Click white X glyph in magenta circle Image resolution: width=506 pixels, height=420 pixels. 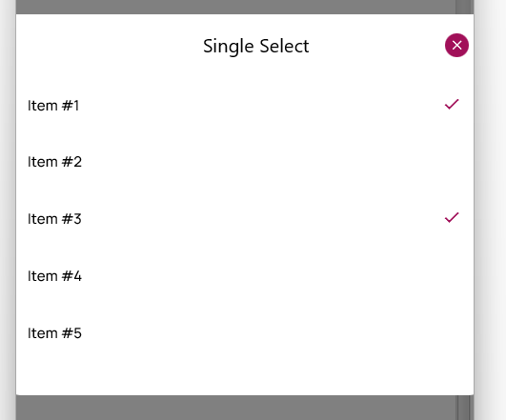tap(456, 45)
